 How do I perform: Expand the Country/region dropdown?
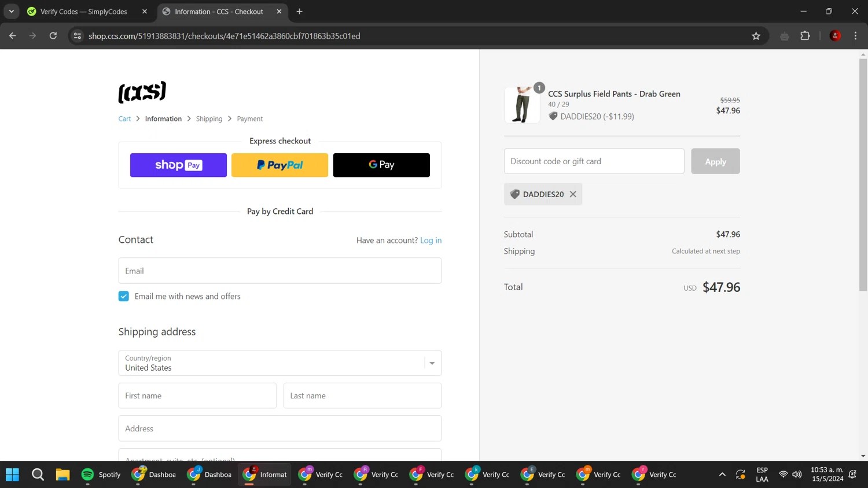tap(280, 363)
